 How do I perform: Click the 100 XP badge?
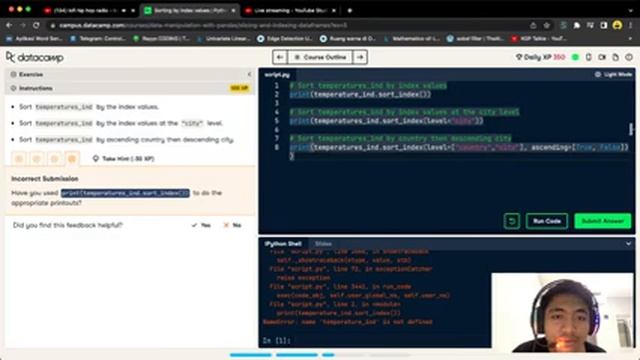pos(239,88)
